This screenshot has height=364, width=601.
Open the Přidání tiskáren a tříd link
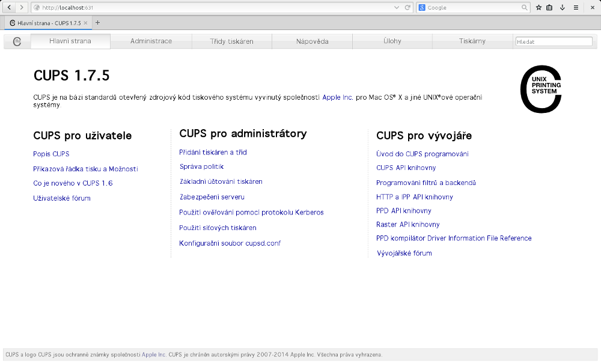[213, 153]
